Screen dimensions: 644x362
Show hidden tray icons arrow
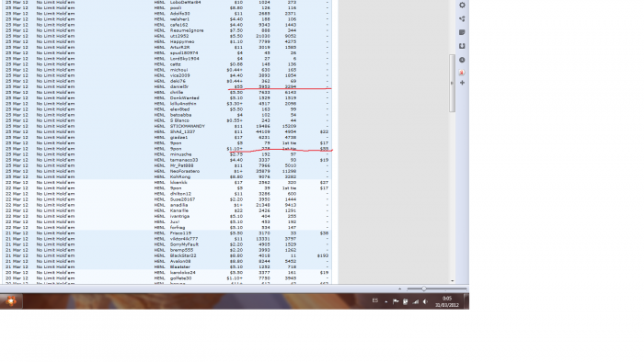(x=386, y=301)
